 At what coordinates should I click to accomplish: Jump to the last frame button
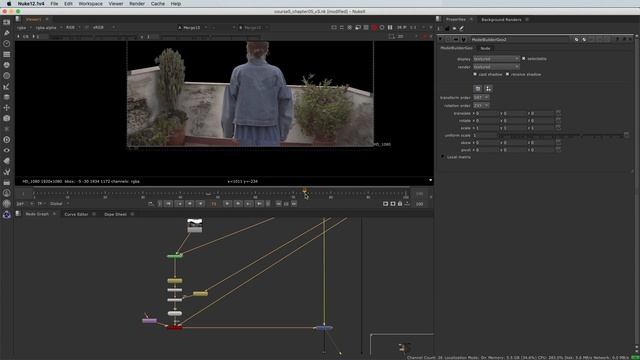pos(259,203)
